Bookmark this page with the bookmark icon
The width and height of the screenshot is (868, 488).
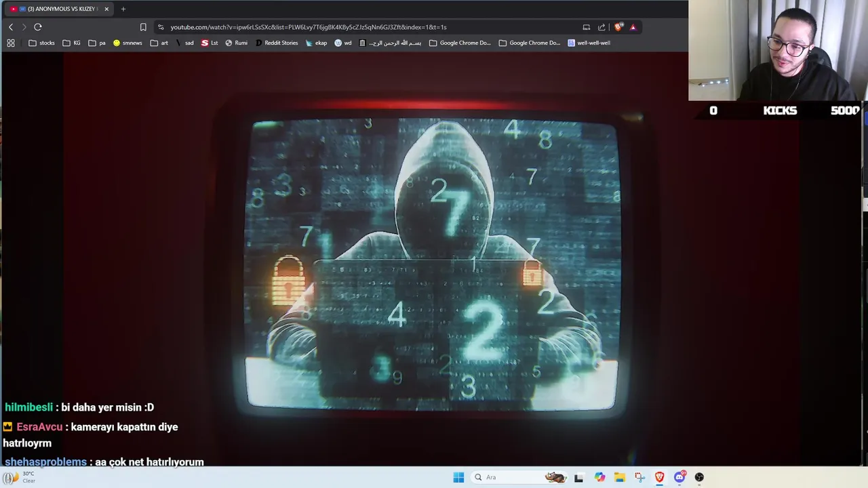click(x=143, y=27)
